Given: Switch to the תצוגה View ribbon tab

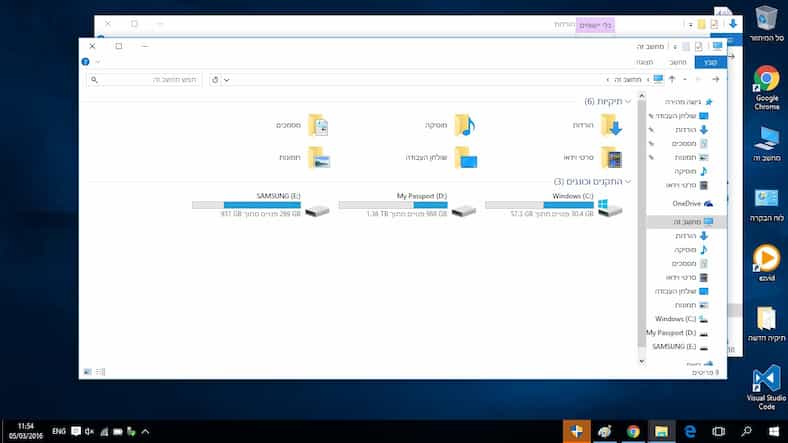Looking at the screenshot, I should click(x=645, y=62).
